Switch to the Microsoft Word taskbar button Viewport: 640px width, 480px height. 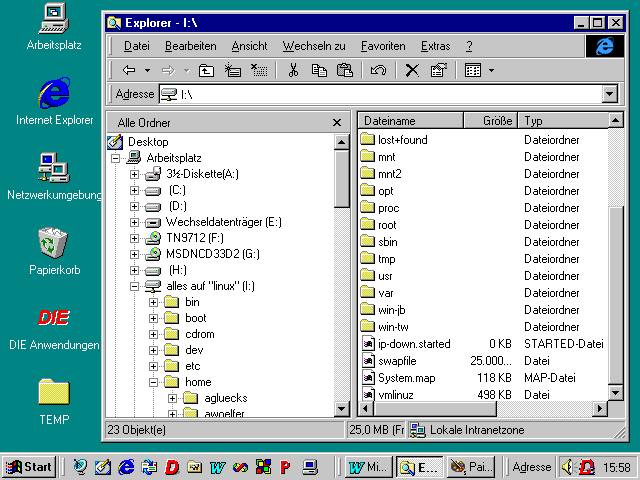click(x=369, y=467)
